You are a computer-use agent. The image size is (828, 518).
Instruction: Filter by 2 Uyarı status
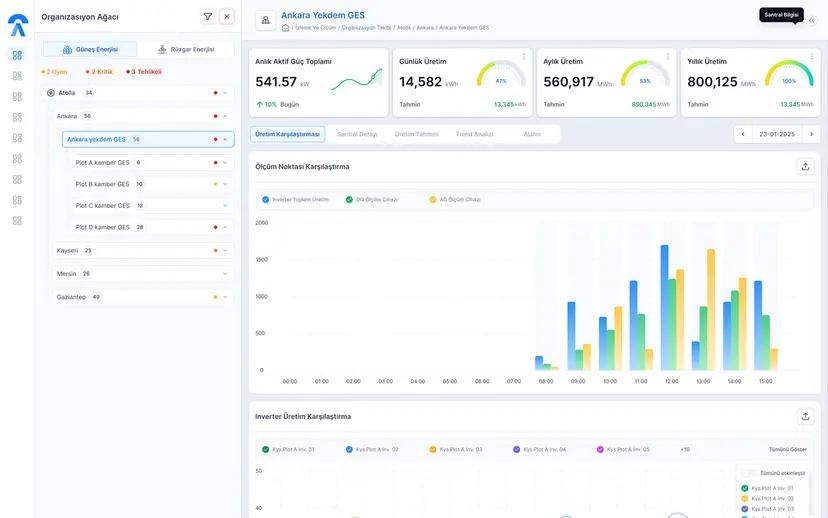[x=54, y=72]
